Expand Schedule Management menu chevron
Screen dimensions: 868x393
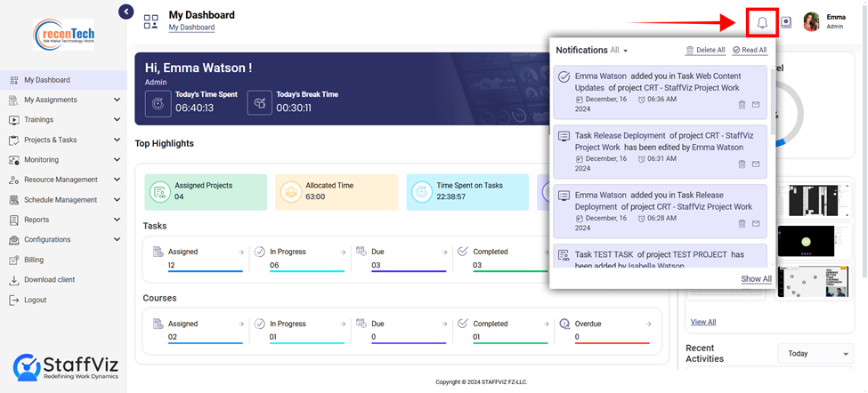(117, 199)
